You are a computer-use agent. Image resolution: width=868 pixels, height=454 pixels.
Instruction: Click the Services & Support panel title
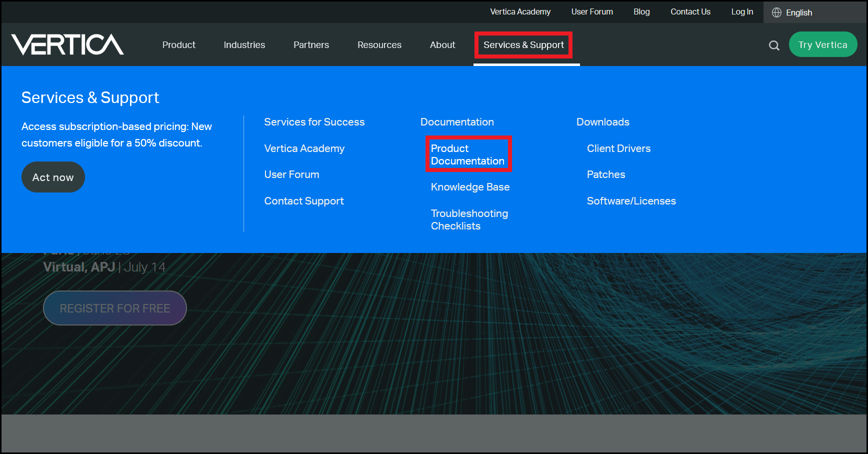coord(90,97)
